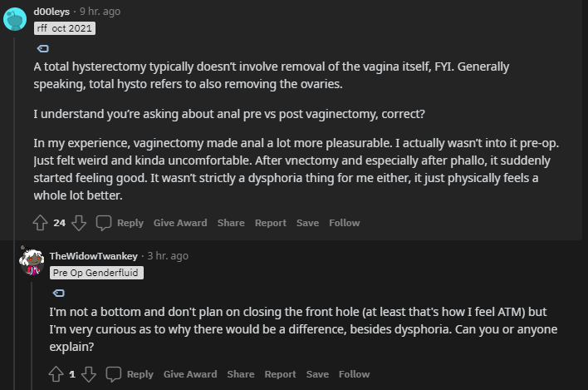Upvote d00leys' comment

pos(40,223)
